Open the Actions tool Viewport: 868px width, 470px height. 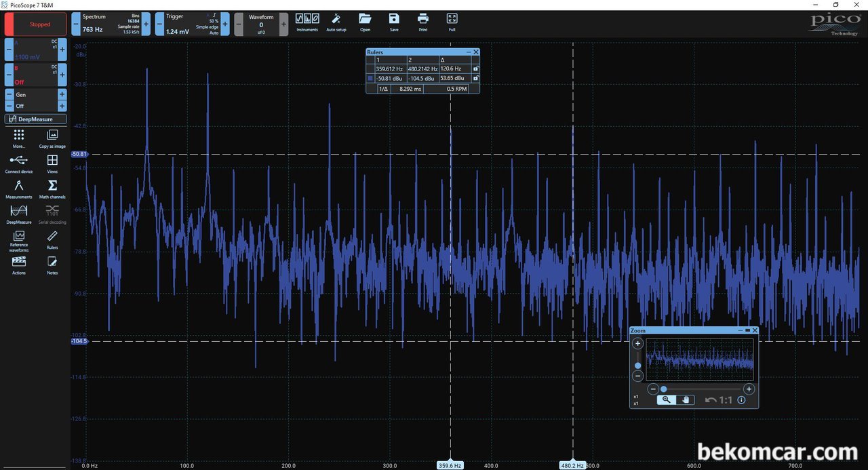pos(19,265)
